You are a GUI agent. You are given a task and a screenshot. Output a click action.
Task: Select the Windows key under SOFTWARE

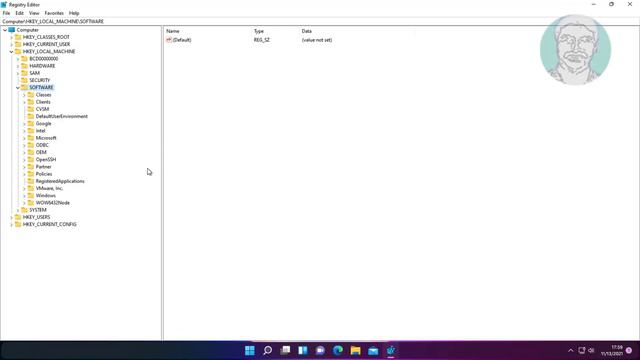click(x=45, y=196)
